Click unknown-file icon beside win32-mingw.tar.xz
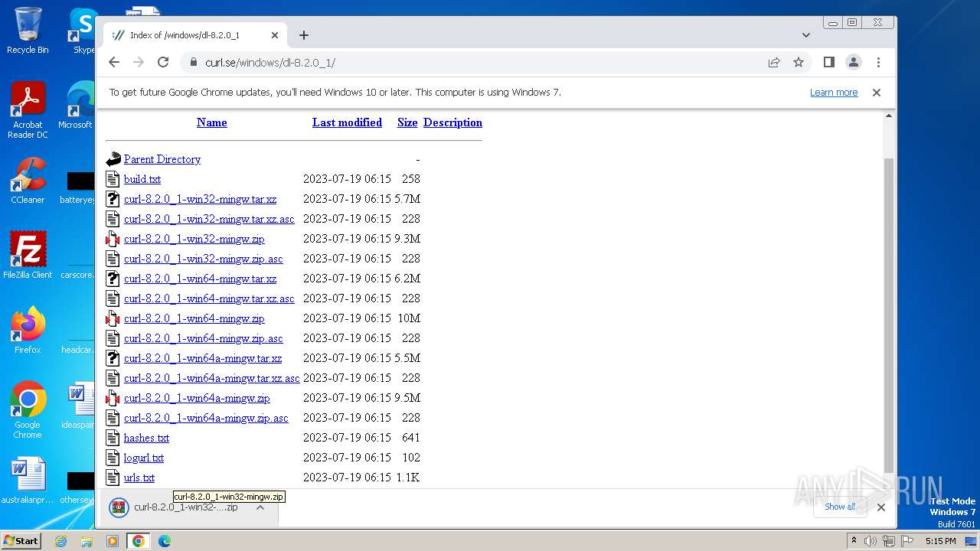This screenshot has width=980, height=551. 113,199
